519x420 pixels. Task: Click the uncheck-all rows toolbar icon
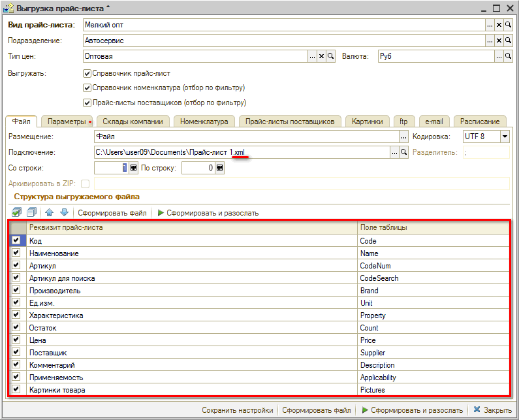[31, 212]
